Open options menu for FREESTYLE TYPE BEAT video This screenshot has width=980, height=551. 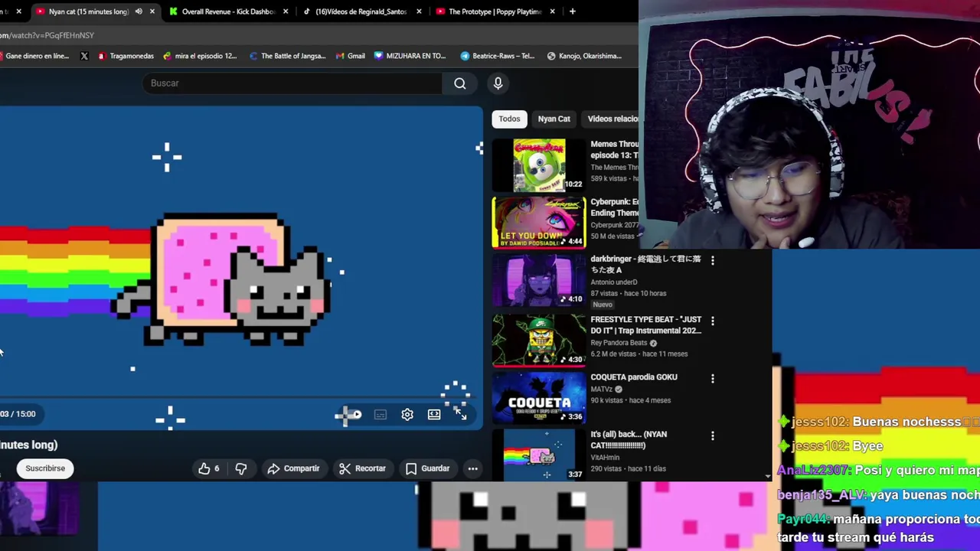click(x=712, y=321)
